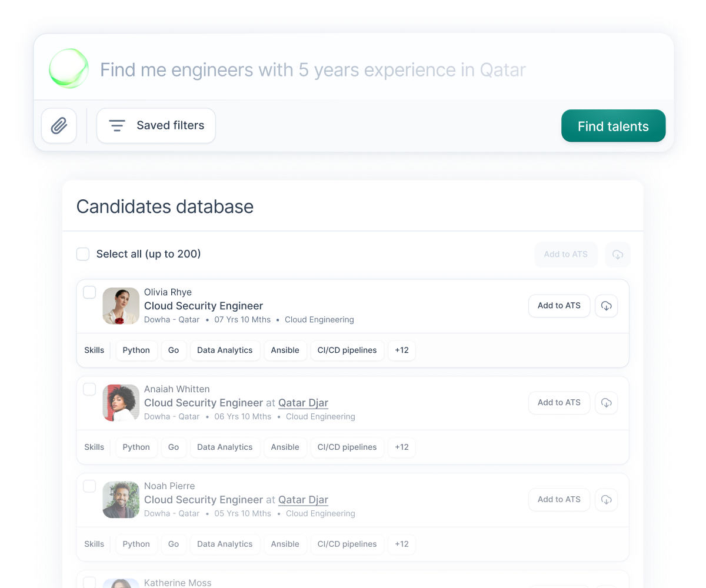Screen dimensions: 706x588
Task: Expand Anaiah Whitten's +12 skills
Action: (402, 447)
